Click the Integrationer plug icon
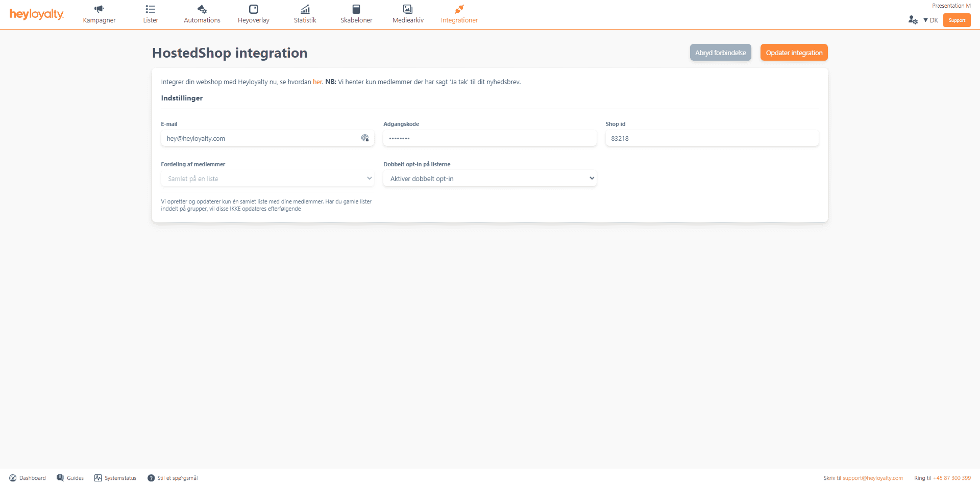 (459, 9)
